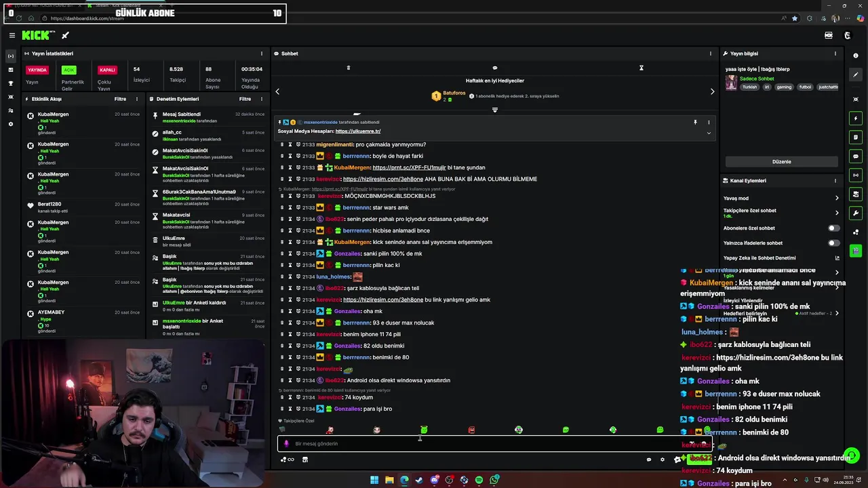Go to previous weekly gifters slide
Viewport: 868px width, 488px height.
tap(277, 91)
